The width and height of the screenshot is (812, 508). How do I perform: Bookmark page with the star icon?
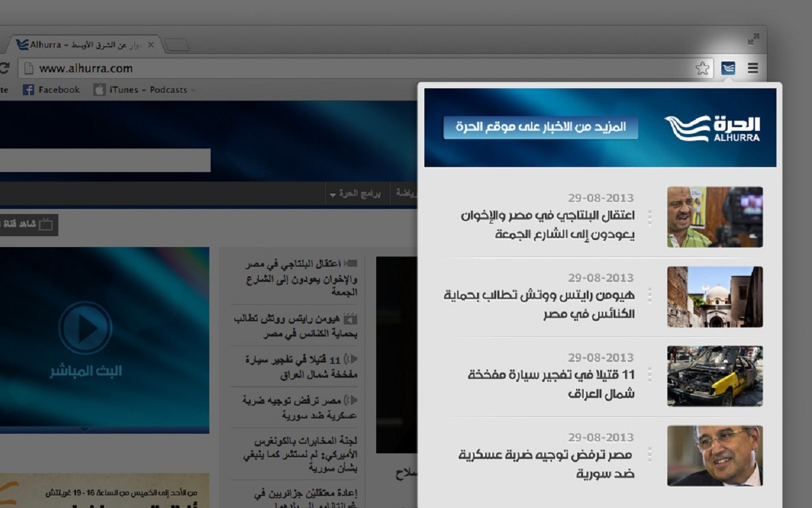point(702,69)
